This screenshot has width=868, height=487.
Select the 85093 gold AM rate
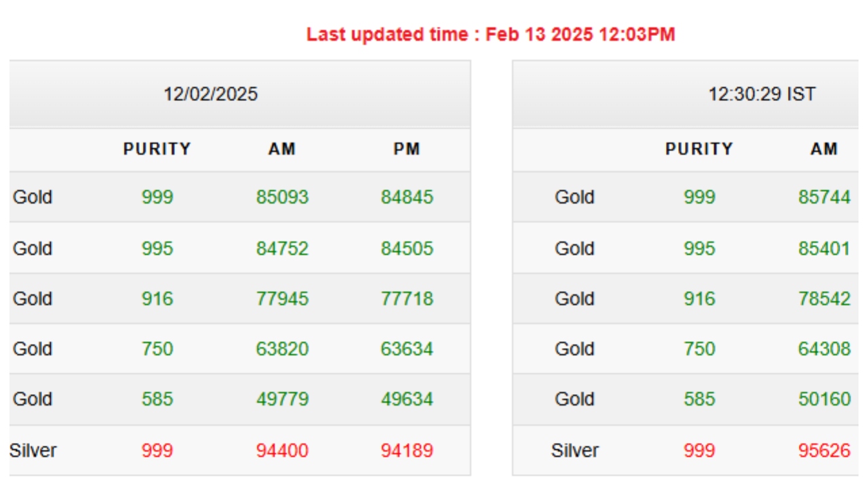tap(282, 197)
